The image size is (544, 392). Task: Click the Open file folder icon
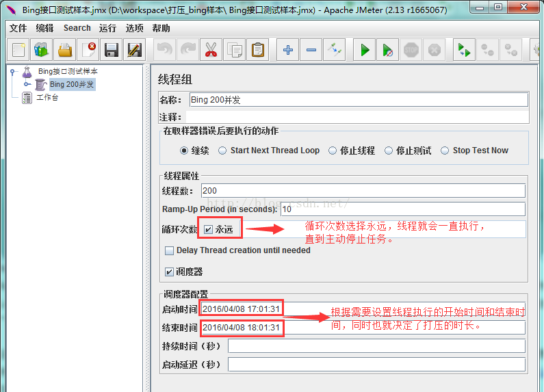coord(65,50)
